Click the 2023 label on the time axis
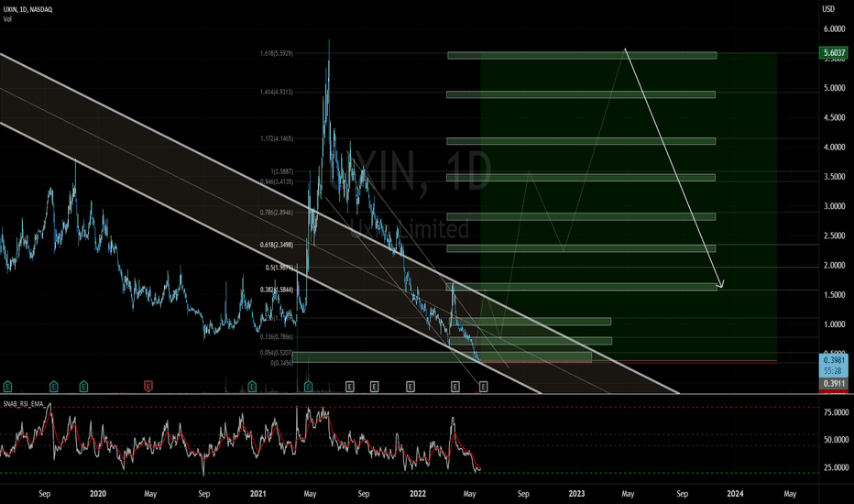This screenshot has width=854, height=504. (576, 494)
